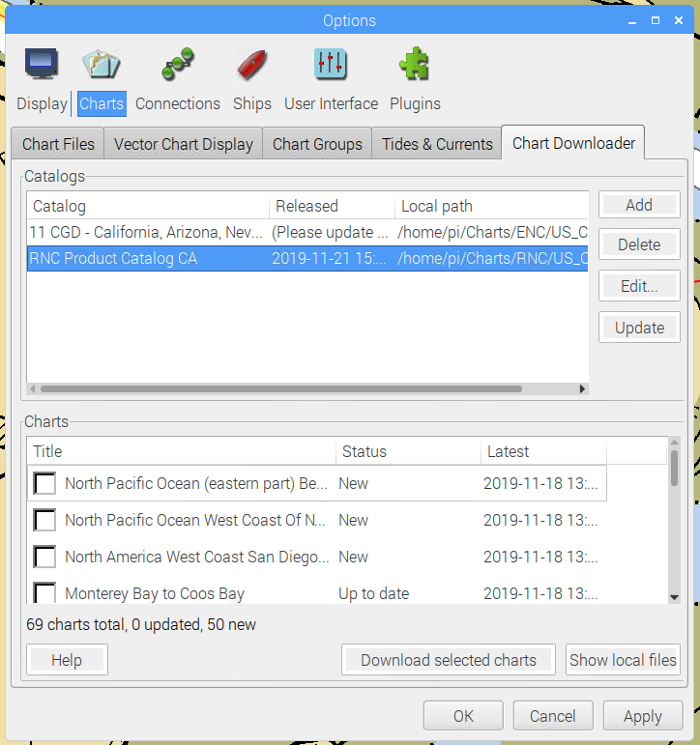Open the Plugins puzzle piece icon

[x=415, y=64]
